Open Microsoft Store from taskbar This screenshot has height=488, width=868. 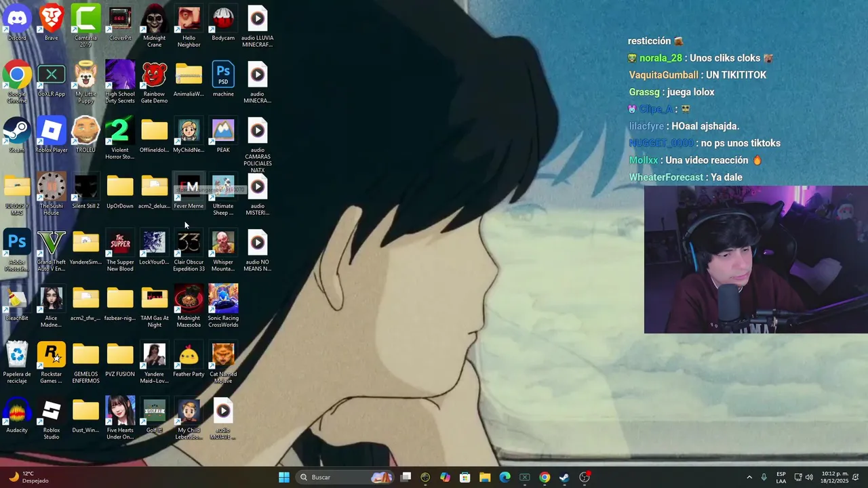point(465,477)
